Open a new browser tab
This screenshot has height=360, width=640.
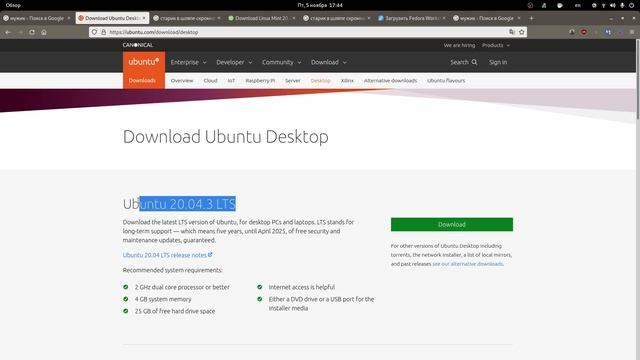click(x=531, y=18)
